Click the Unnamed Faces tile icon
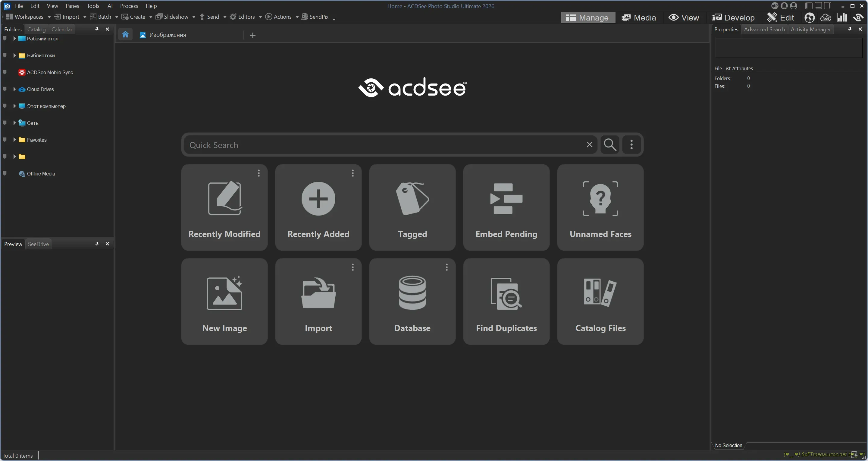Screen dimensions: 868x461 point(600,199)
